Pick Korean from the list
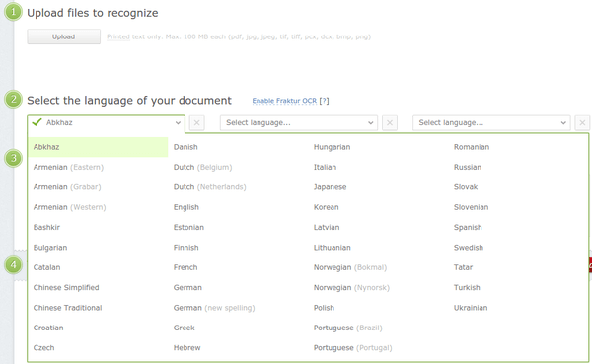The height and width of the screenshot is (364, 592). pyautogui.click(x=327, y=207)
